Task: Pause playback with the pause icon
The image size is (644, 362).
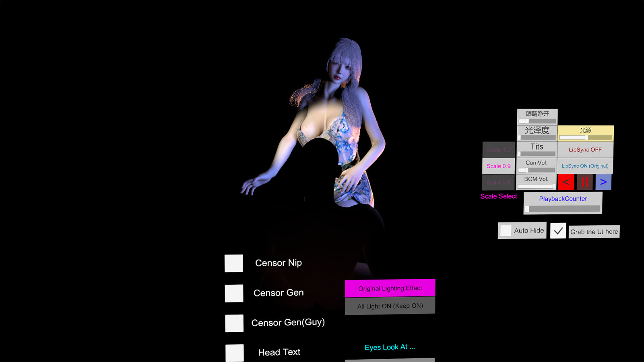Action: 584,182
